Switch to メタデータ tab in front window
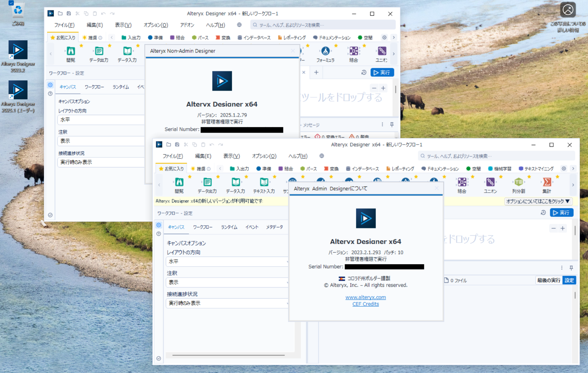Viewport: 588px width, 373px height. click(274, 227)
